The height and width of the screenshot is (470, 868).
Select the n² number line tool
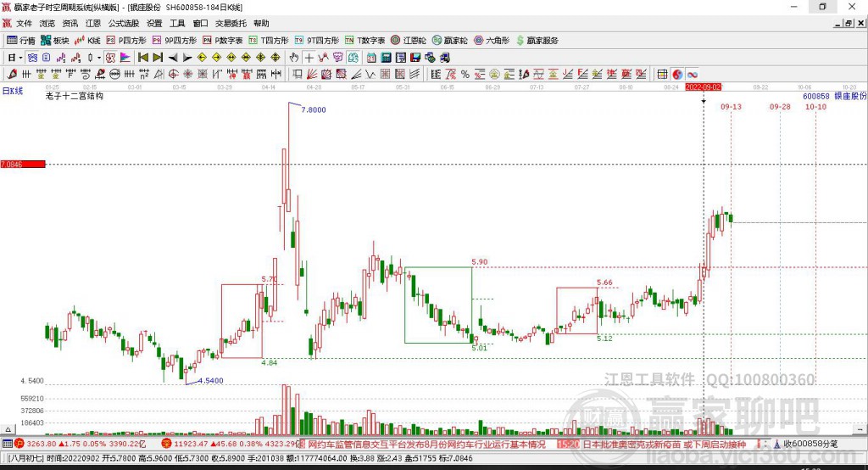(x=144, y=75)
